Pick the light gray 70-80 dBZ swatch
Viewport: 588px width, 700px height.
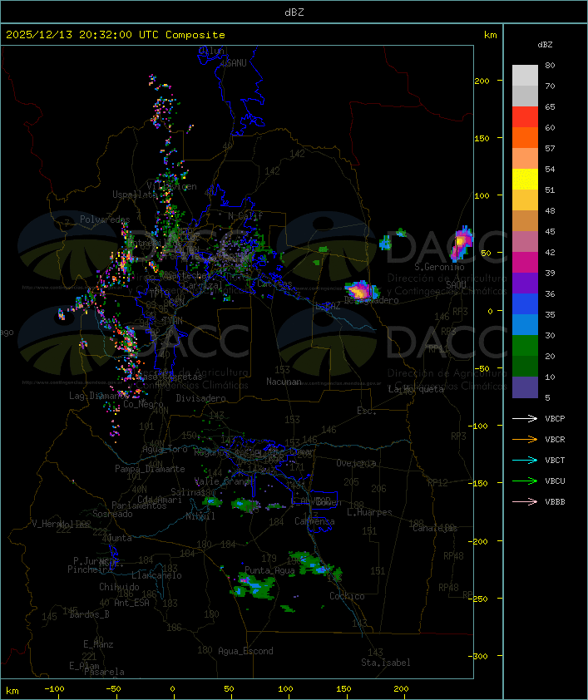pyautogui.click(x=525, y=76)
